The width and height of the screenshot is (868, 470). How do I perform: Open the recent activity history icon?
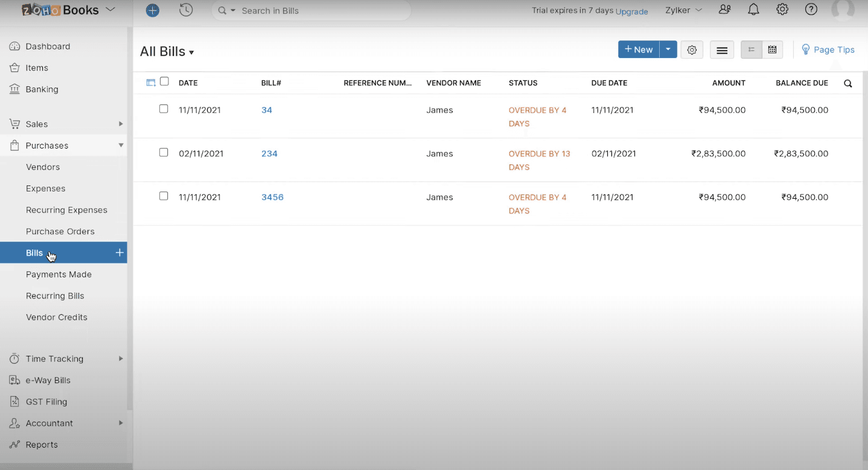186,10
